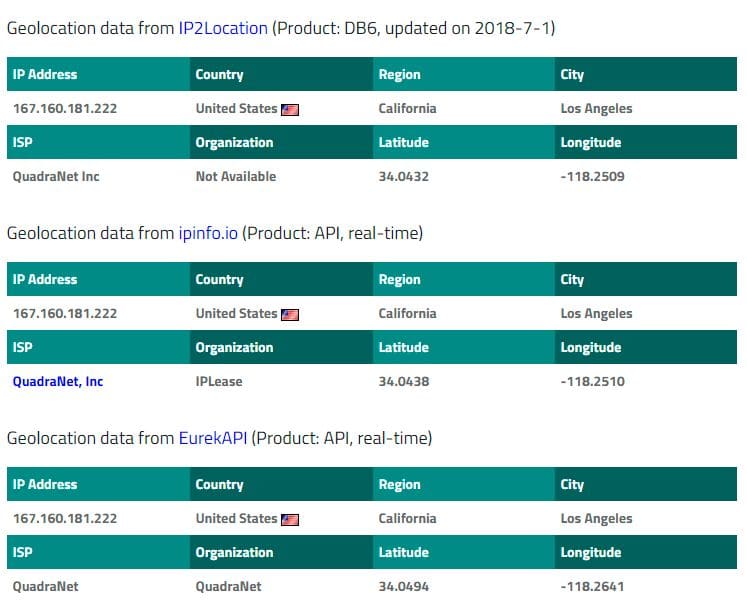The height and width of the screenshot is (607, 747).
Task: Open the EurekAPI link
Action: [213, 438]
